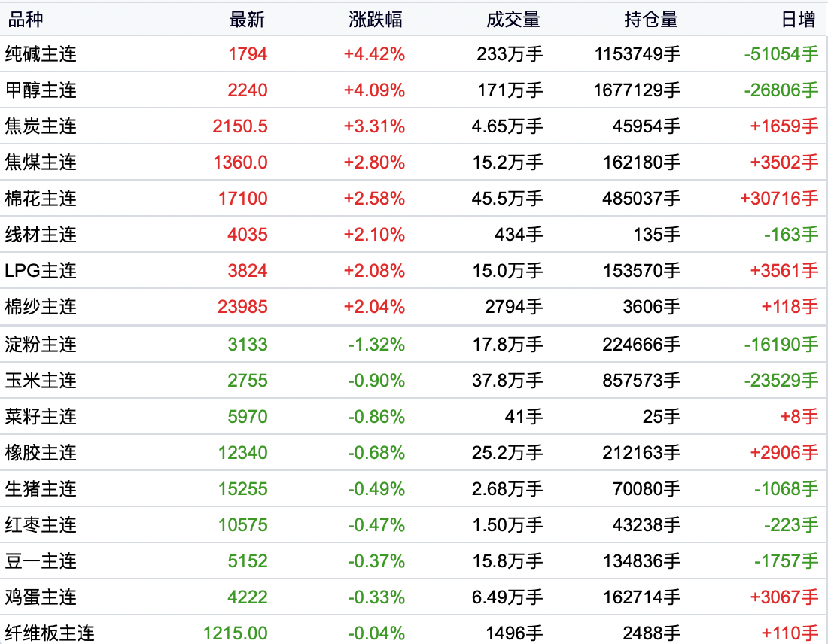The width and height of the screenshot is (828, 644).
Task: Select 甲醇主连 contract name
Action: pyautogui.click(x=41, y=90)
